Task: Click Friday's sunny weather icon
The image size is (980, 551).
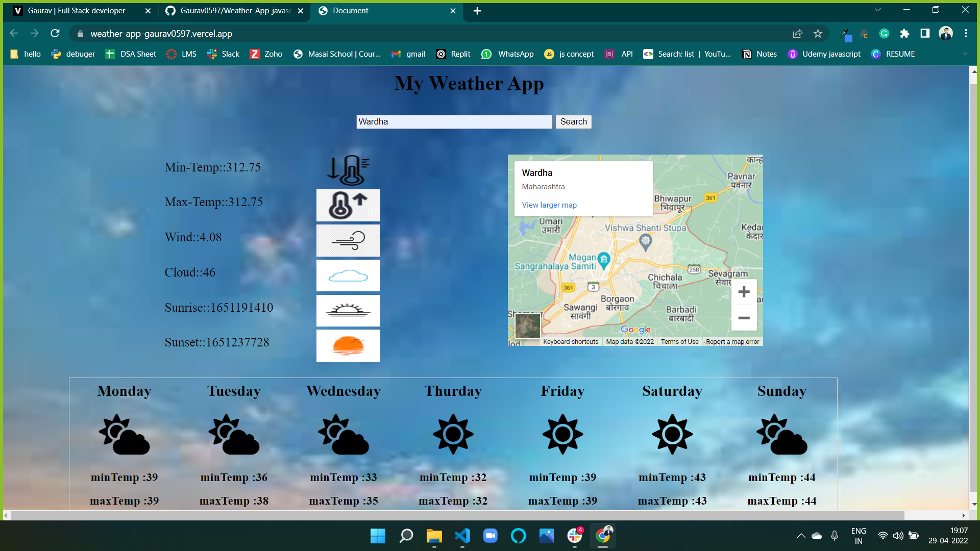Action: [562, 434]
